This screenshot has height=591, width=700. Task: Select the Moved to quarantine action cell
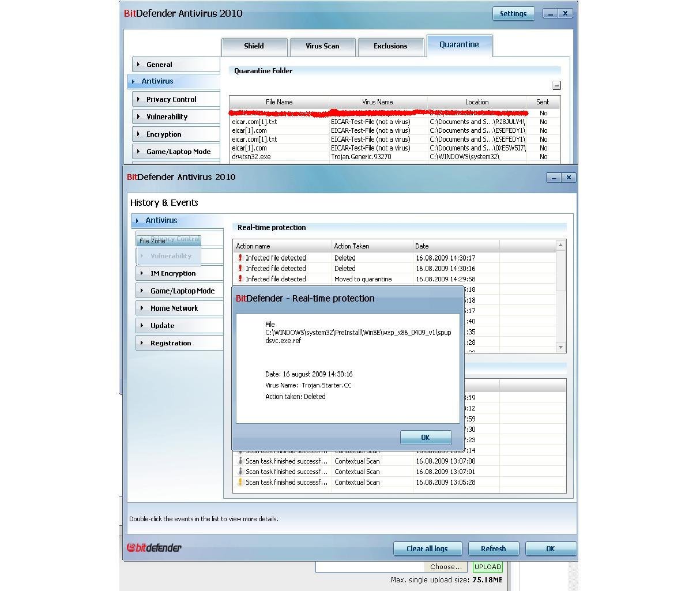[363, 279]
